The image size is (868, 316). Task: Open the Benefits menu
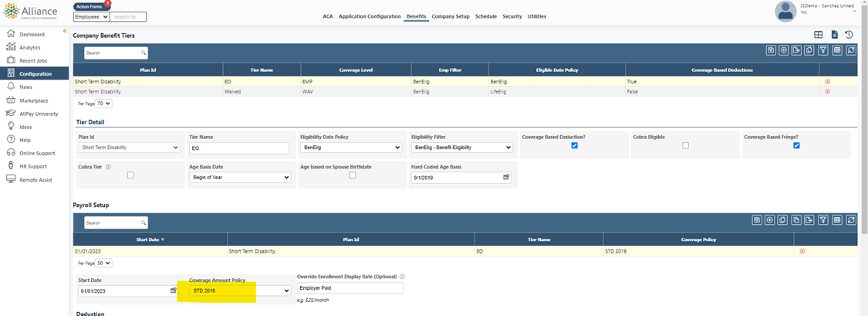click(x=417, y=17)
